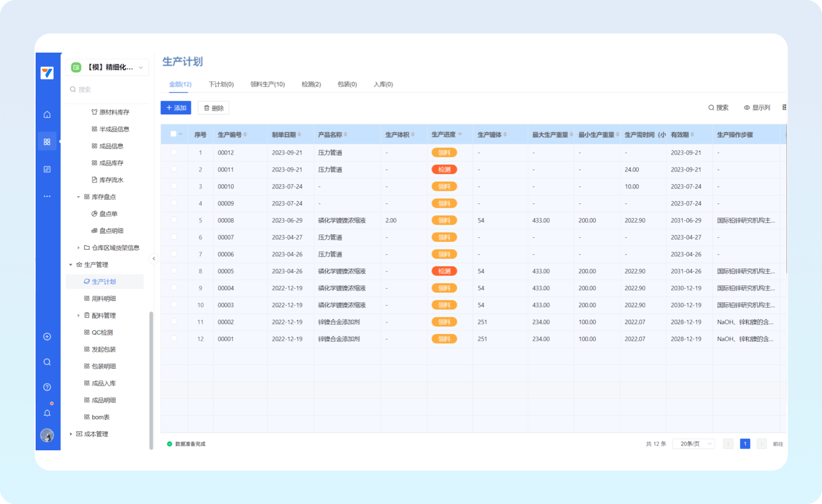Click the home icon in left sidebar
This screenshot has height=504, width=822.
(x=47, y=114)
